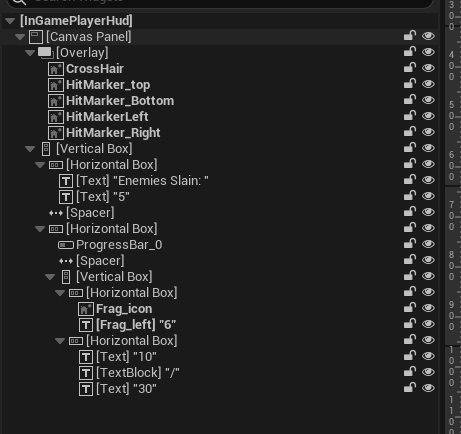Click the search magnifier icon

click(19, 2)
